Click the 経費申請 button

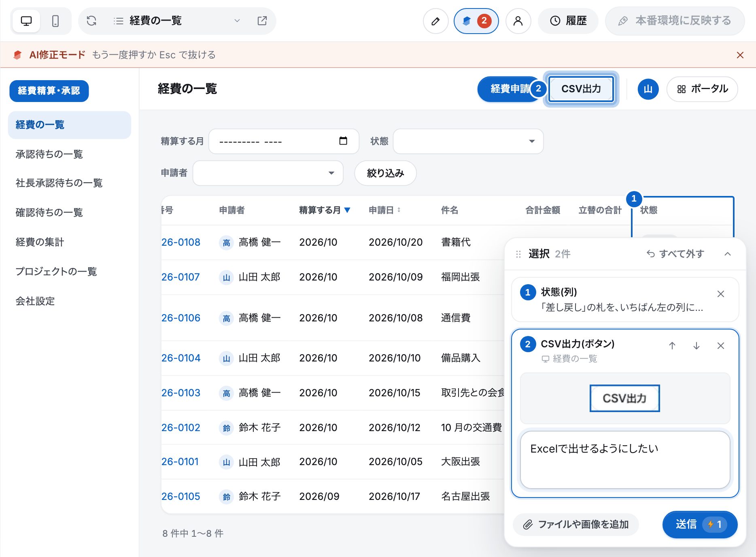[508, 89]
